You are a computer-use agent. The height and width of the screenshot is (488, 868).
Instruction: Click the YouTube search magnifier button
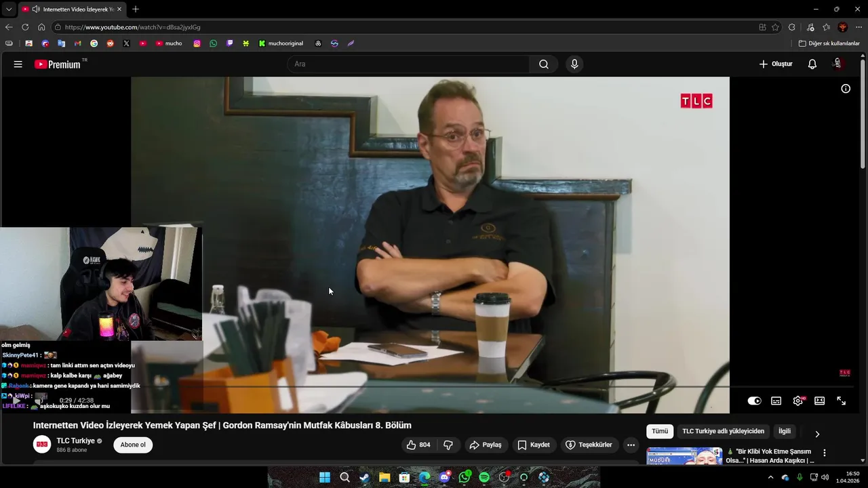coord(544,64)
